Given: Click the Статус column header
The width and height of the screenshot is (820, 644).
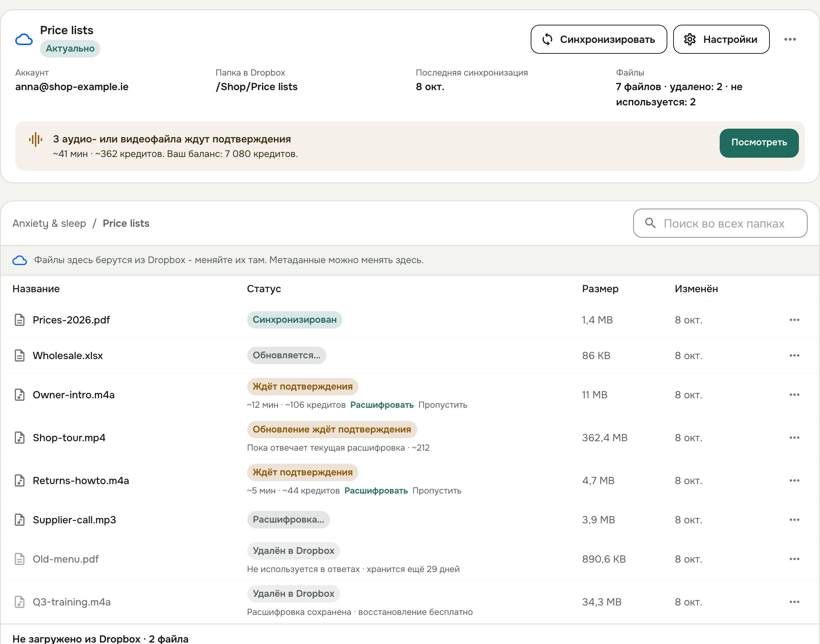Looking at the screenshot, I should (264, 289).
